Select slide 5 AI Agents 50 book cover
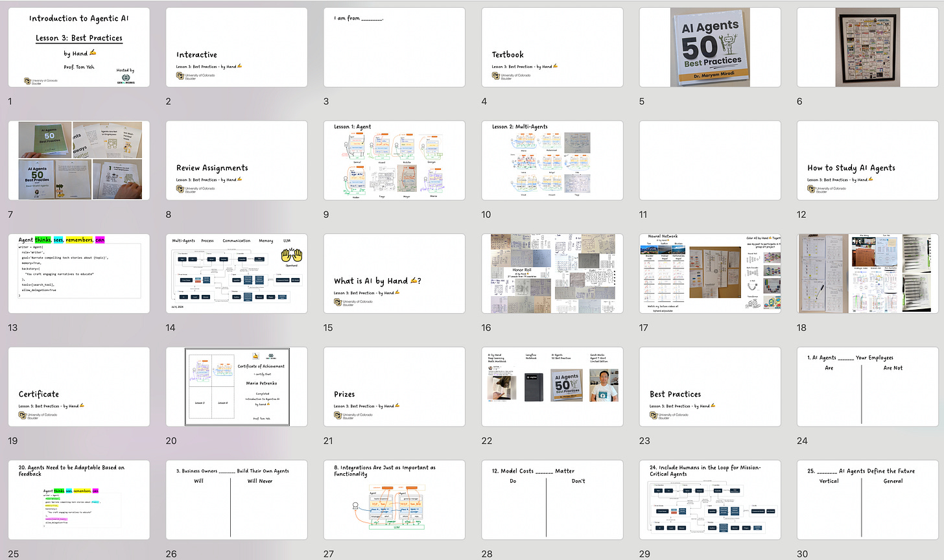 tap(710, 47)
